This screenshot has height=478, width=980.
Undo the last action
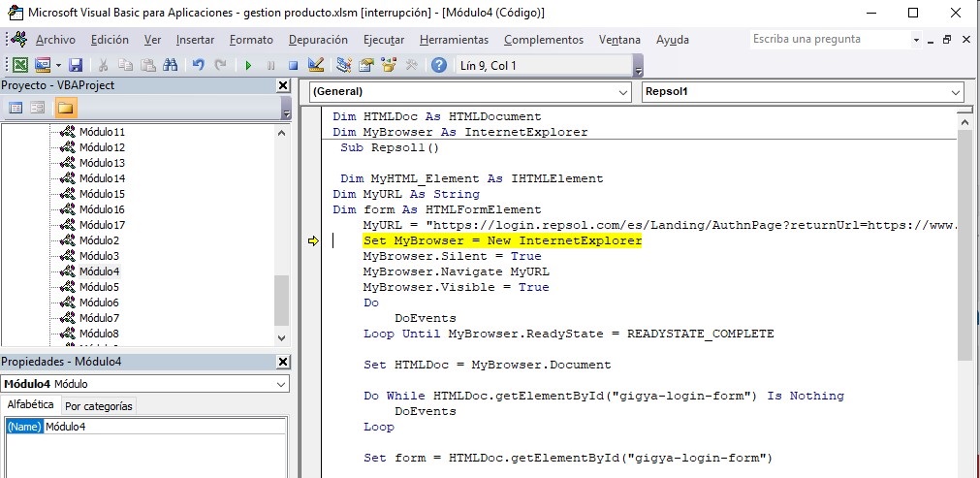click(199, 65)
